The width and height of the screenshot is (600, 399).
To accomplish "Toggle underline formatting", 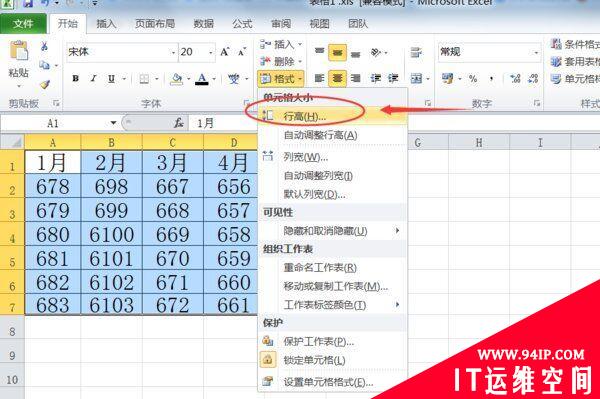I will click(111, 79).
